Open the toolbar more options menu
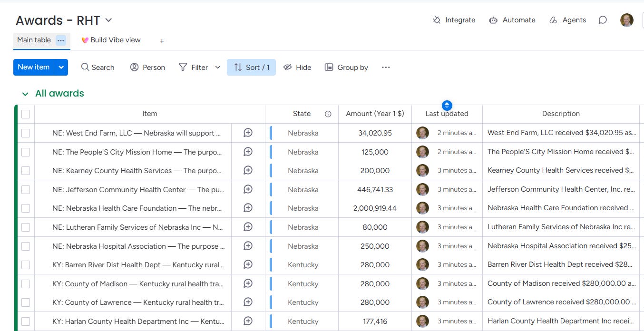The image size is (644, 331). pyautogui.click(x=386, y=67)
